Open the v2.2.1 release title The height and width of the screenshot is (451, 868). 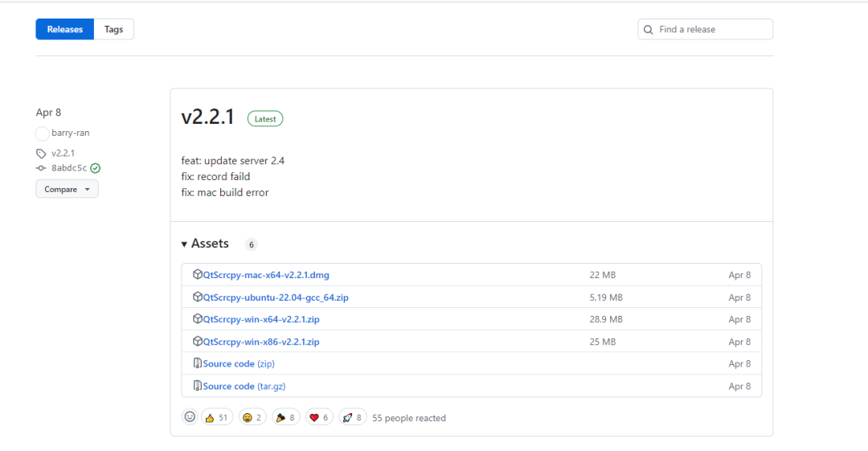(207, 117)
